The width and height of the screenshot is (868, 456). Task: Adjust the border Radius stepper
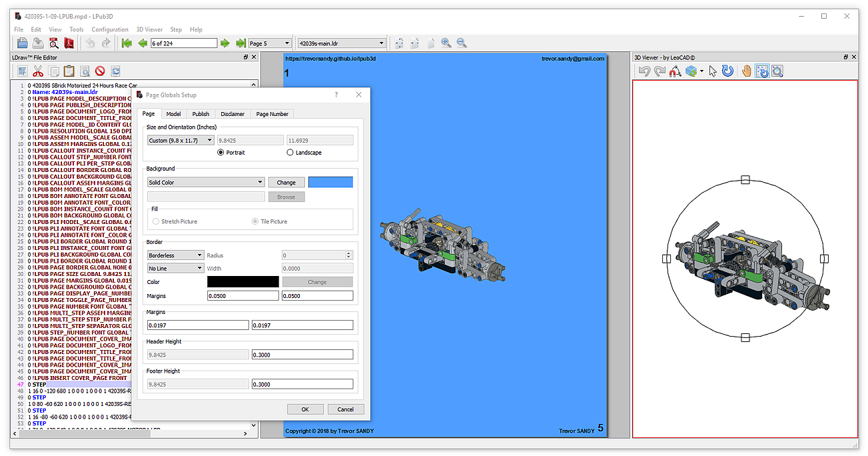point(348,255)
